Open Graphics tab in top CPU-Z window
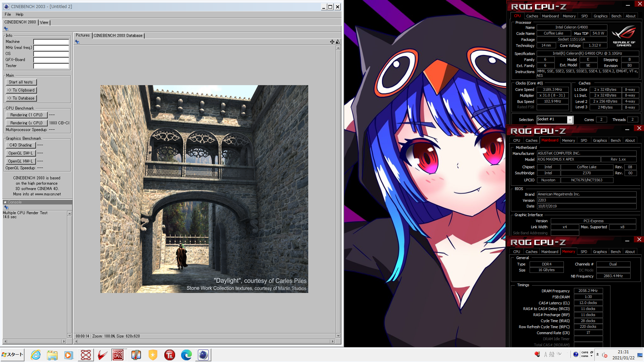The height and width of the screenshot is (362, 644). tap(600, 16)
